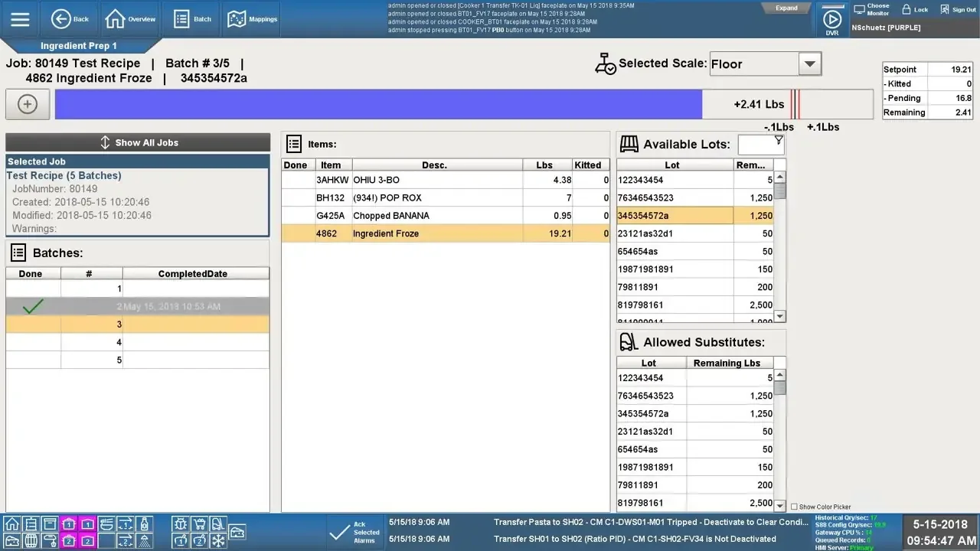
Task: Click Allowed Substitutes scroll down arrow
Action: pyautogui.click(x=780, y=506)
